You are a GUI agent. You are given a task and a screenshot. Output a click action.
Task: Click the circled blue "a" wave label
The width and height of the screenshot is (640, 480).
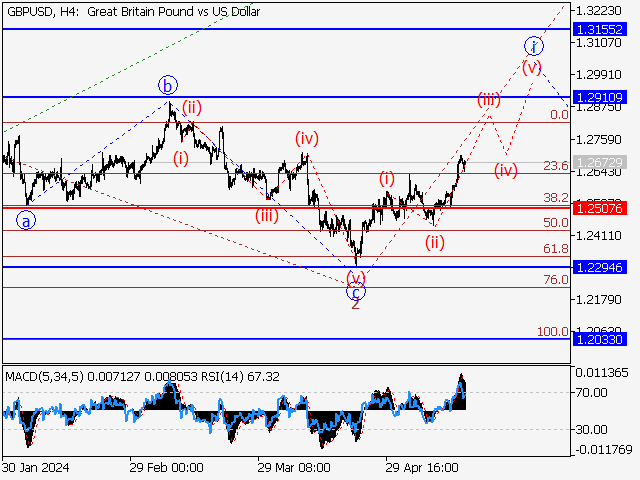pos(27,220)
